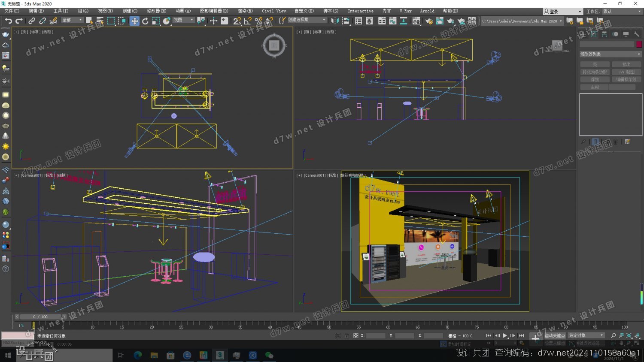644x362 pixels.
Task: Toggle the Selection Lock padlock icon
Action: (x=346, y=335)
